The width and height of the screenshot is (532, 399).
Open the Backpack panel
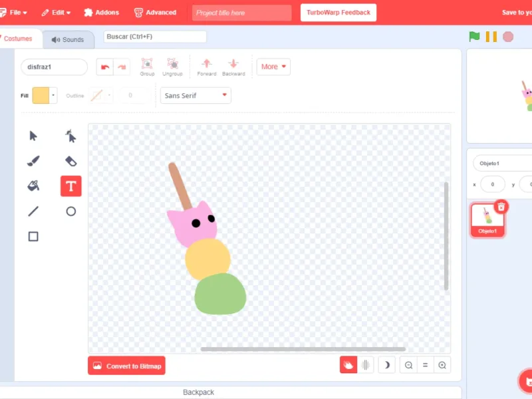198,392
